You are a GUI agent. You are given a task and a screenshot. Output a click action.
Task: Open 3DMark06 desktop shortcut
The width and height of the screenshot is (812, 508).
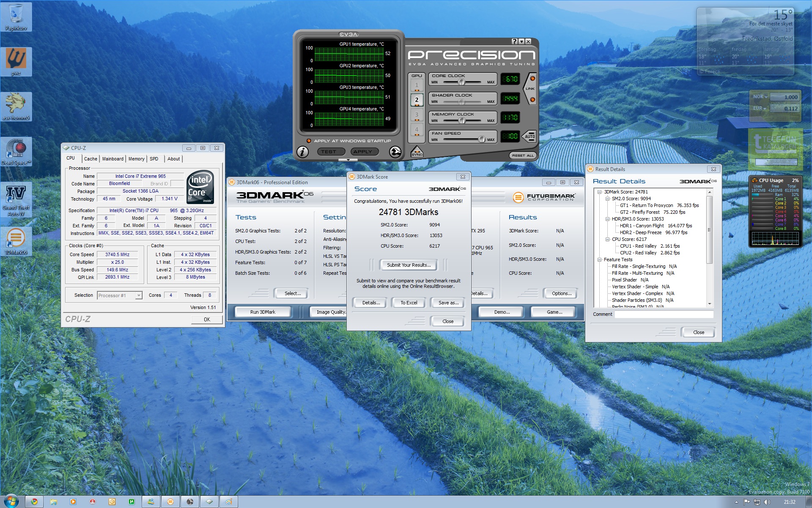click(16, 241)
